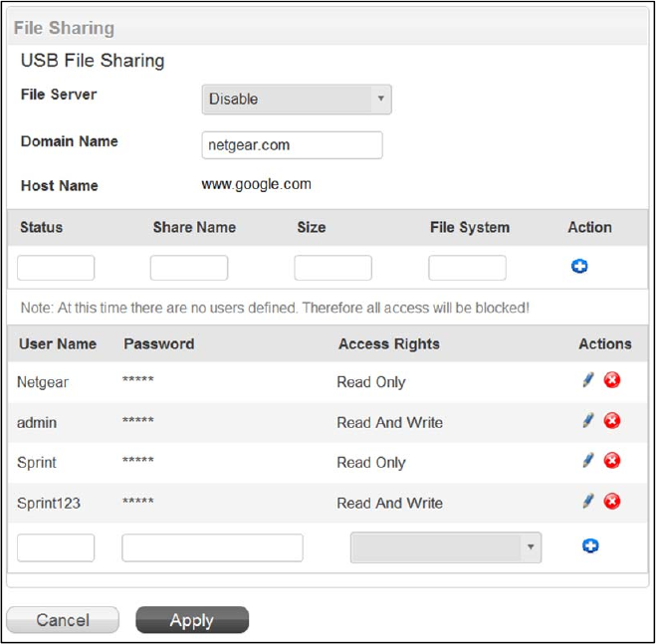Focus the new User Name field
656x644 pixels.
click(56, 547)
